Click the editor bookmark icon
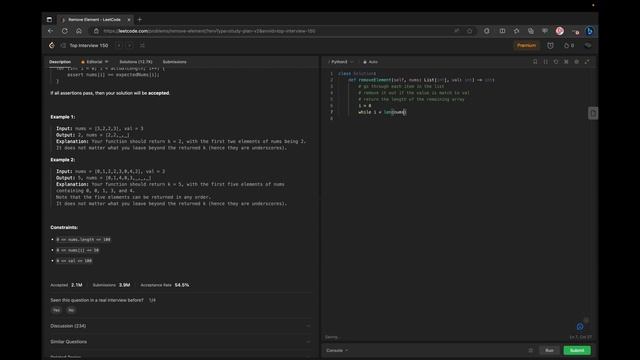The width and height of the screenshot is (640, 360). point(535,62)
